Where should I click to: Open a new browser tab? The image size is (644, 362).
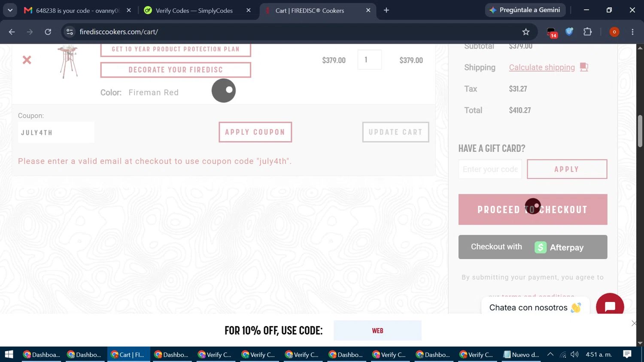(386, 10)
